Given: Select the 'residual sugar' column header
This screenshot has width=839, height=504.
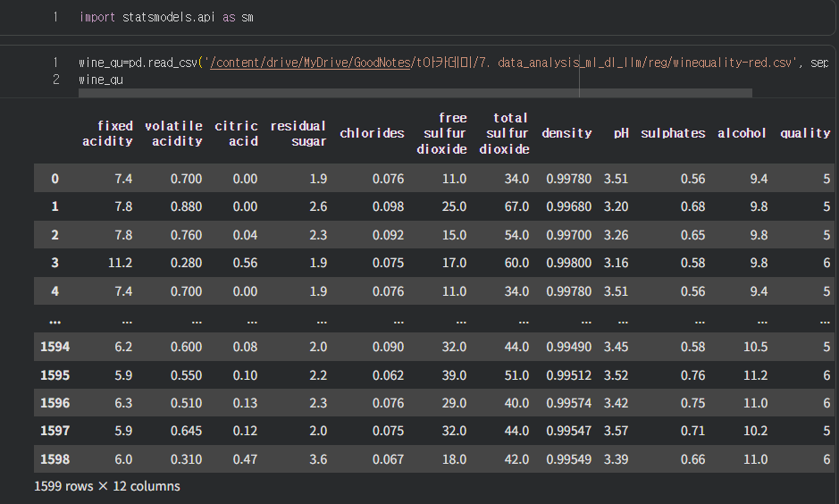Looking at the screenshot, I should tap(298, 133).
